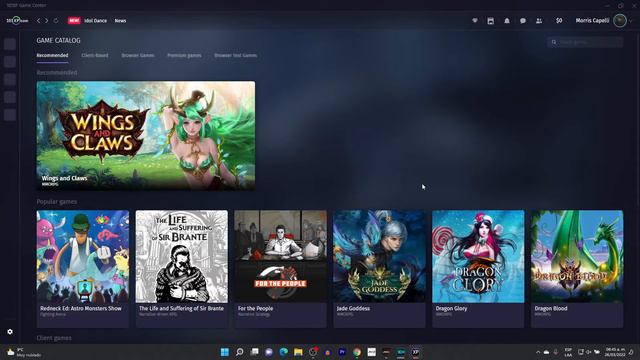This screenshot has height=360, width=640.
Task: Click the Dragon Glory title text
Action: pyautogui.click(x=451, y=309)
